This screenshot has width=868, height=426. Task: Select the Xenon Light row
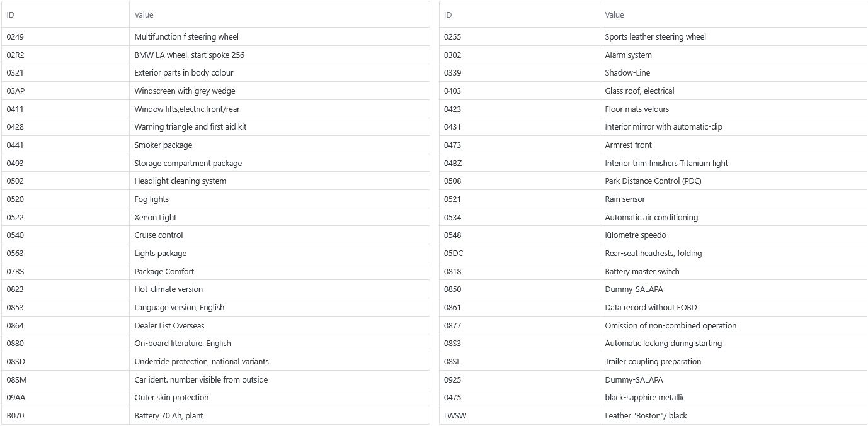(215, 217)
